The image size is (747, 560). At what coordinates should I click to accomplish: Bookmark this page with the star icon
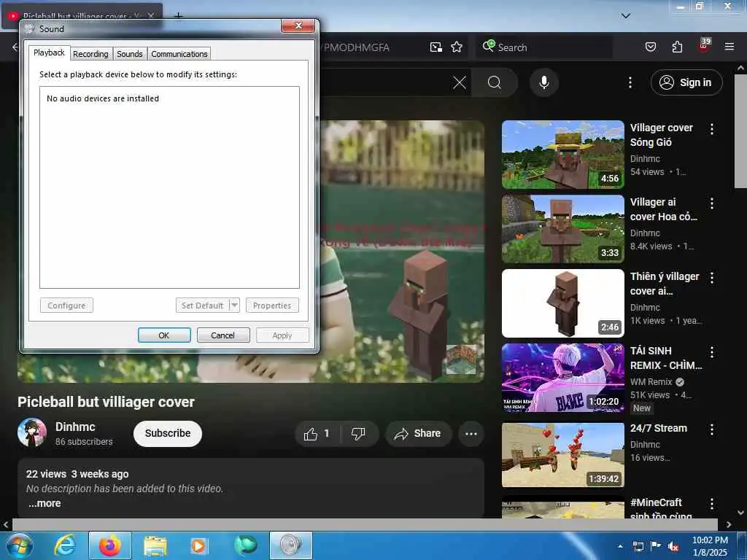tap(457, 47)
